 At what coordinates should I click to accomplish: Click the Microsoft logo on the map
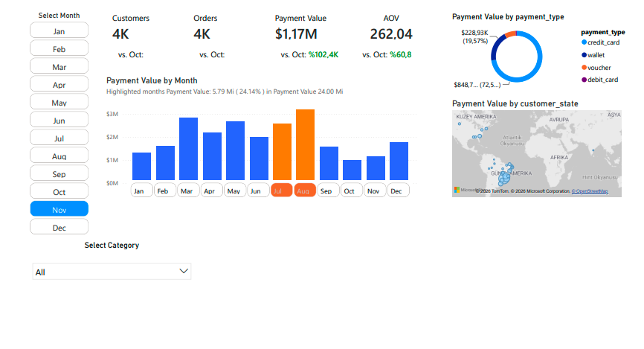point(457,190)
